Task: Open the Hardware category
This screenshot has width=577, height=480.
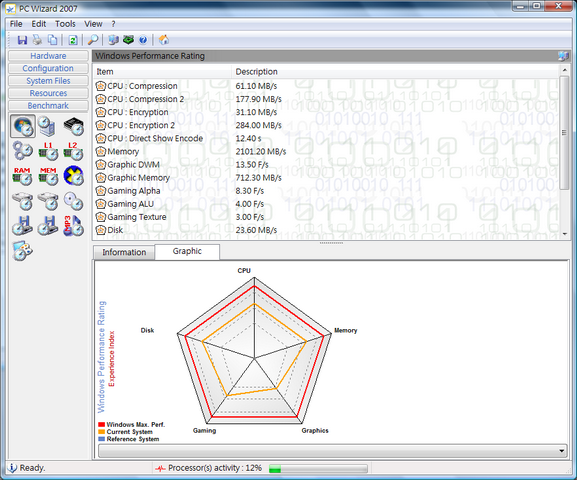Action: [48, 56]
